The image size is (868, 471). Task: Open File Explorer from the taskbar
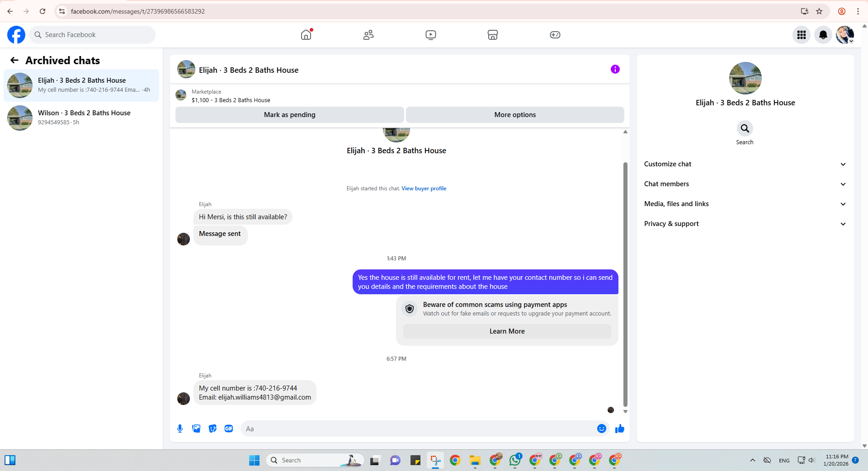click(x=475, y=460)
